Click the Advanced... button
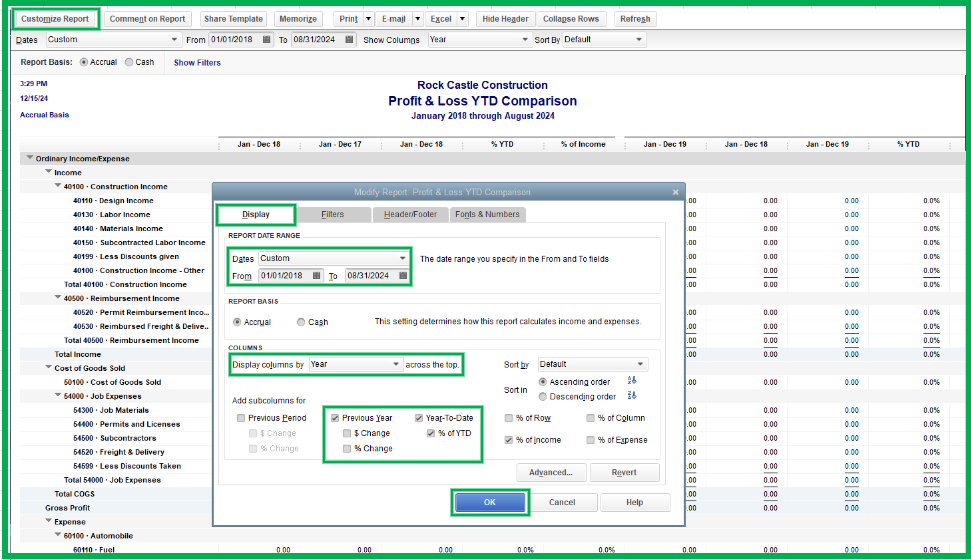The height and width of the screenshot is (560, 971). (551, 473)
